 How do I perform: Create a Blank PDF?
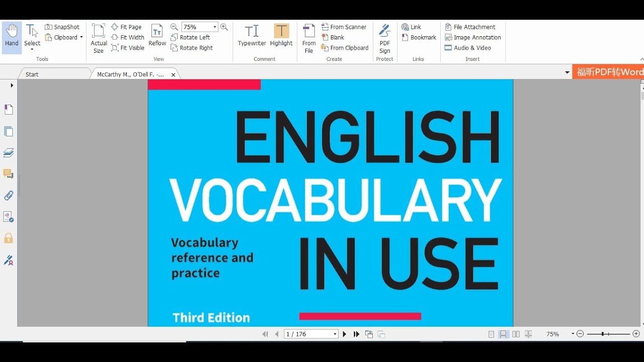pos(333,37)
